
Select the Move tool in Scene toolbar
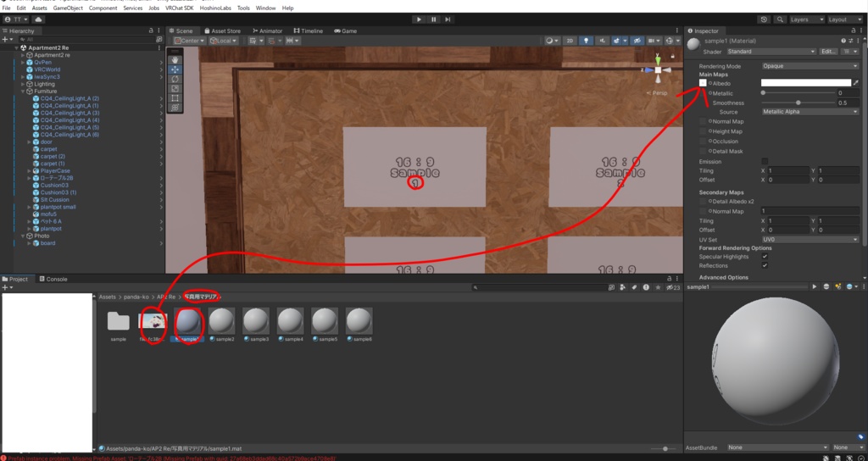[175, 69]
